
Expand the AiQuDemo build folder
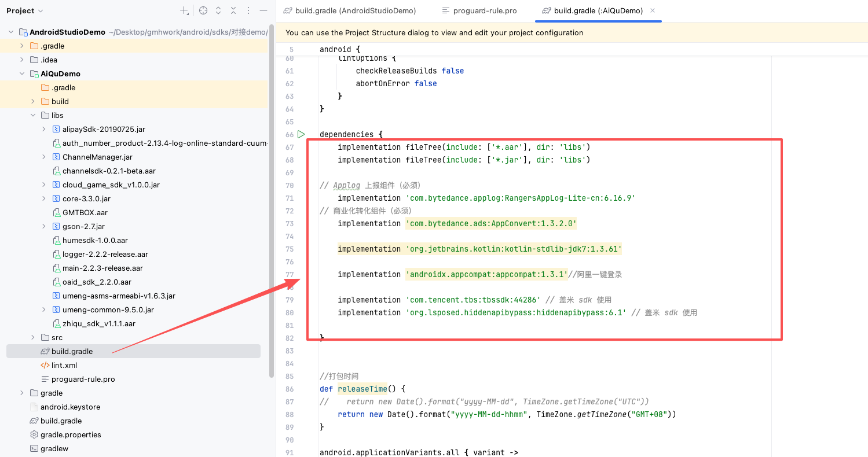33,101
